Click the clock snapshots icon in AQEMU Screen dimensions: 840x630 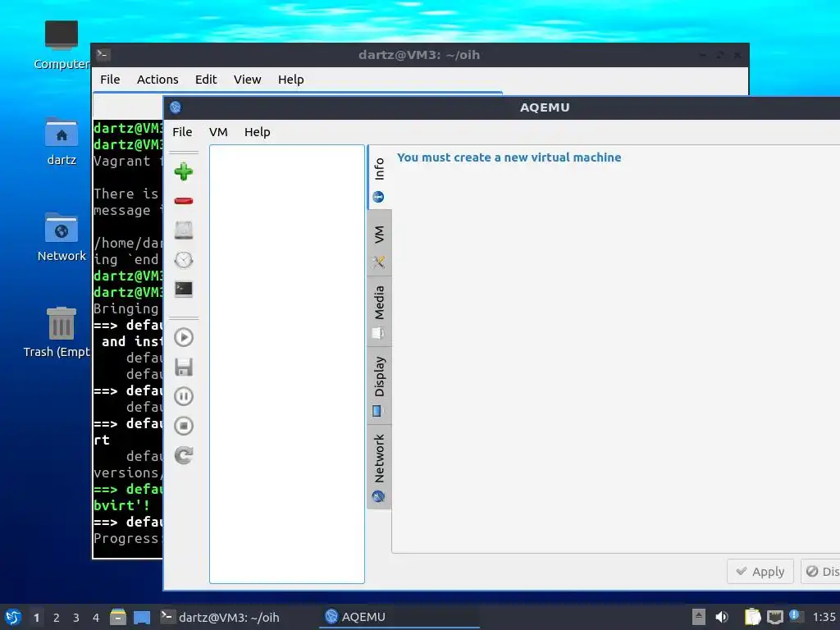click(183, 260)
